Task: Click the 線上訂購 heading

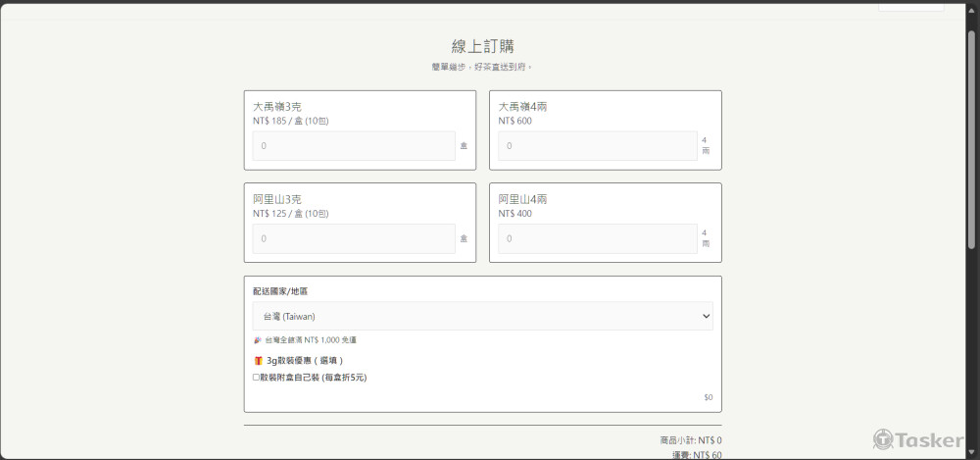Action: tap(482, 46)
